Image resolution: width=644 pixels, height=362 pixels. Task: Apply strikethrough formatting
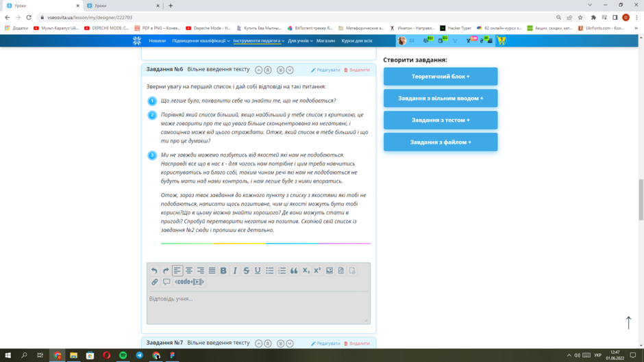247,270
